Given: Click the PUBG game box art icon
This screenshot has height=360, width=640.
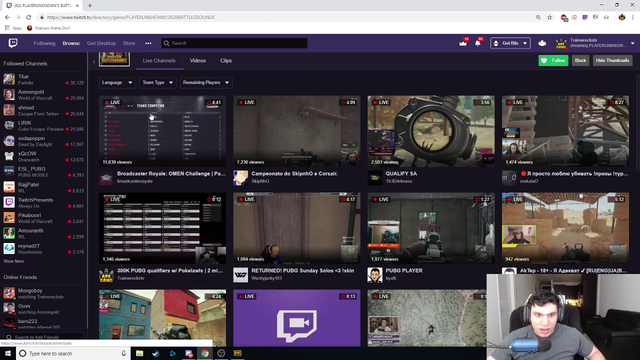Looking at the screenshot, I should point(114,59).
